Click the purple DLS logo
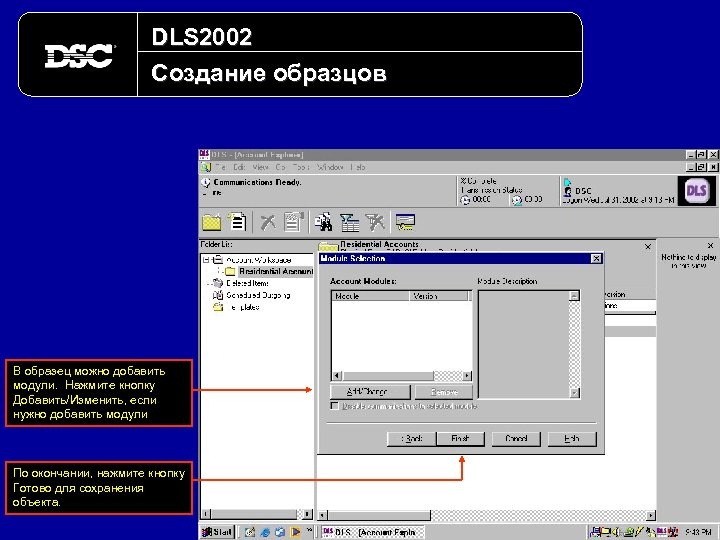Screen dimensions: 720x540 pos(696,191)
